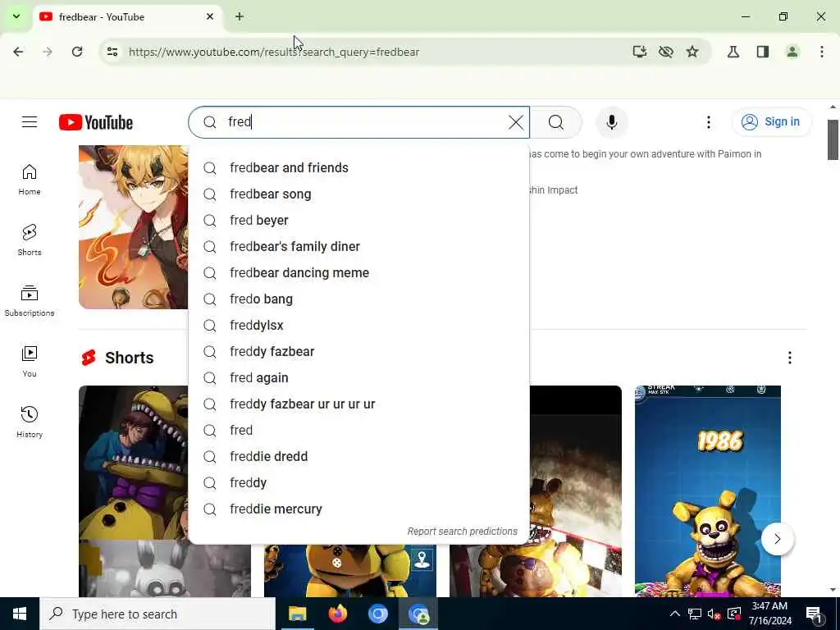The width and height of the screenshot is (840, 630).
Task: Advance Shorts shelf with next arrow
Action: pos(778,539)
